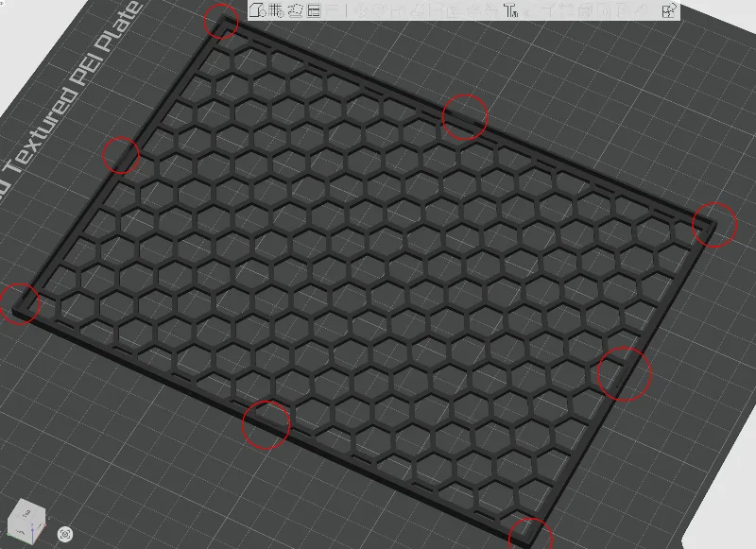Image resolution: width=756 pixels, height=549 pixels.
Task: Open the Mesh boolean tool
Action: click(454, 10)
